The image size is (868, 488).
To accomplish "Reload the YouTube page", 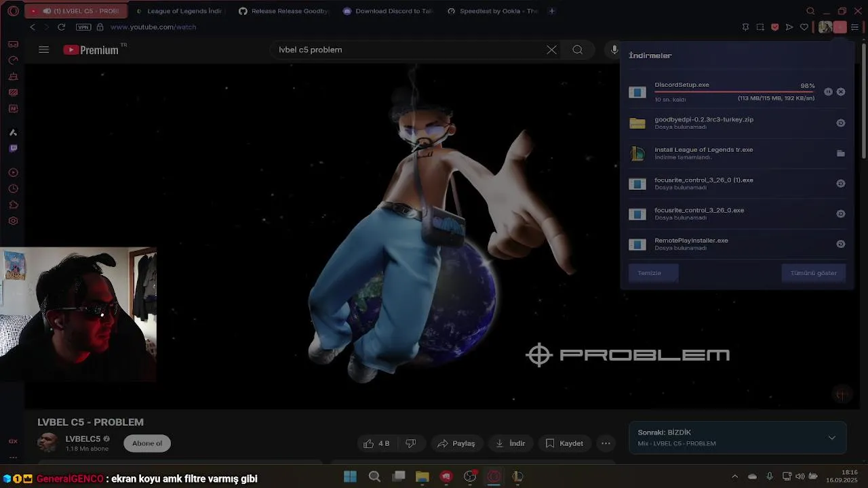I will [61, 27].
